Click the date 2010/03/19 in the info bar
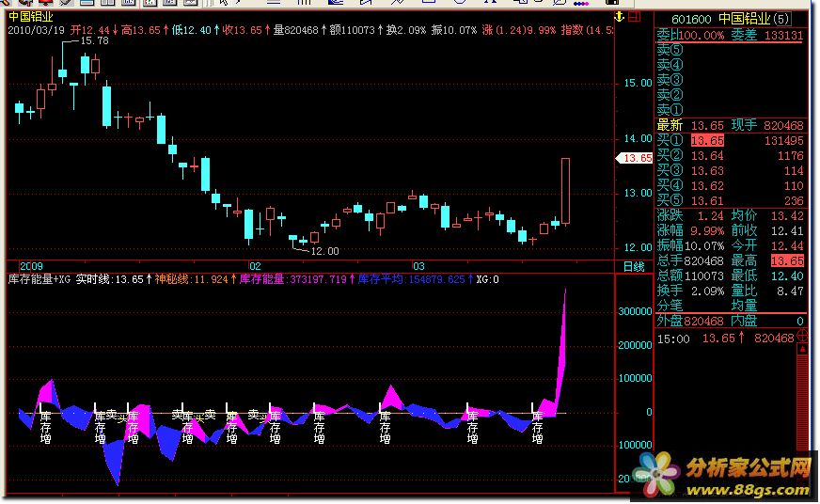The height and width of the screenshot is (504, 820). pyautogui.click(x=36, y=30)
